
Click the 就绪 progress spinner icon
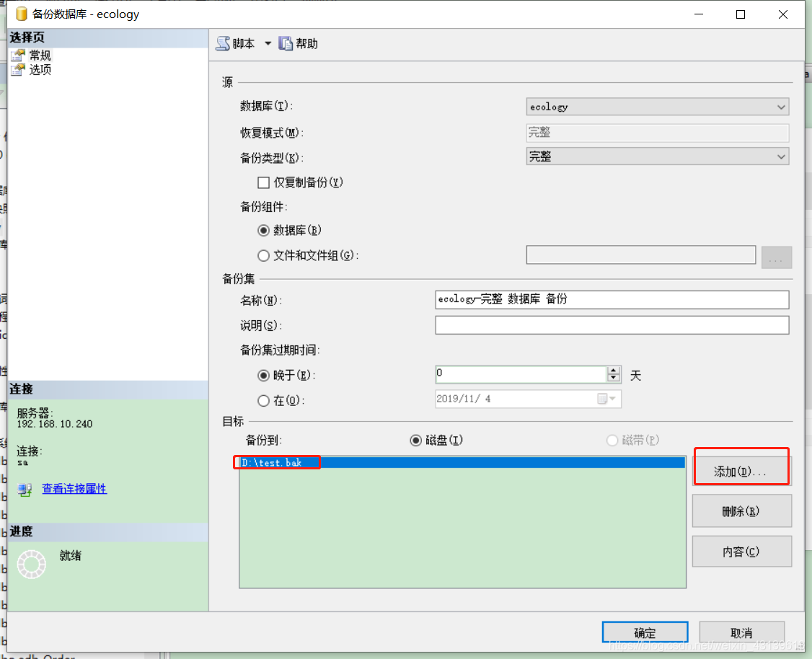point(31,564)
